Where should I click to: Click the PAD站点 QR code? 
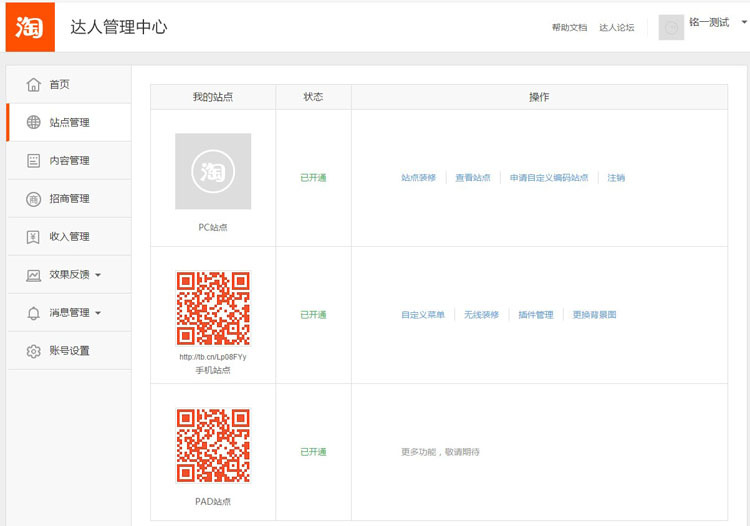(213, 445)
